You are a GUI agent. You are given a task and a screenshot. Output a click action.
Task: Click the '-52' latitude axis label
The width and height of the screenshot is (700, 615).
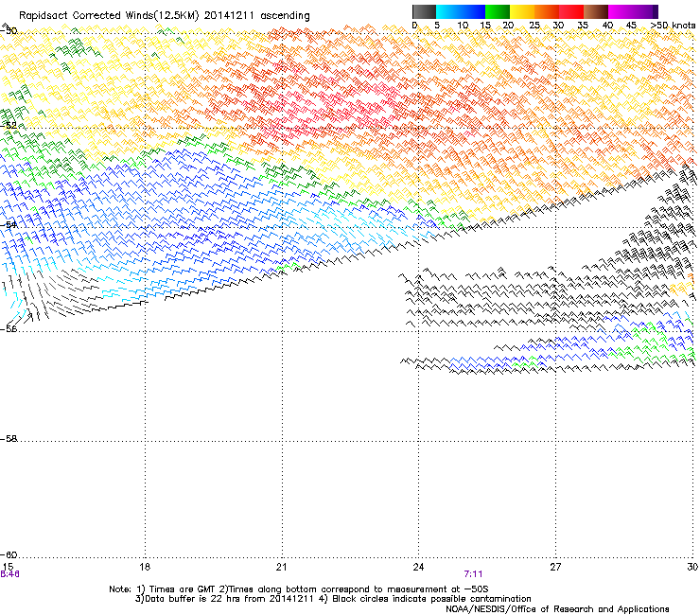tap(9, 126)
